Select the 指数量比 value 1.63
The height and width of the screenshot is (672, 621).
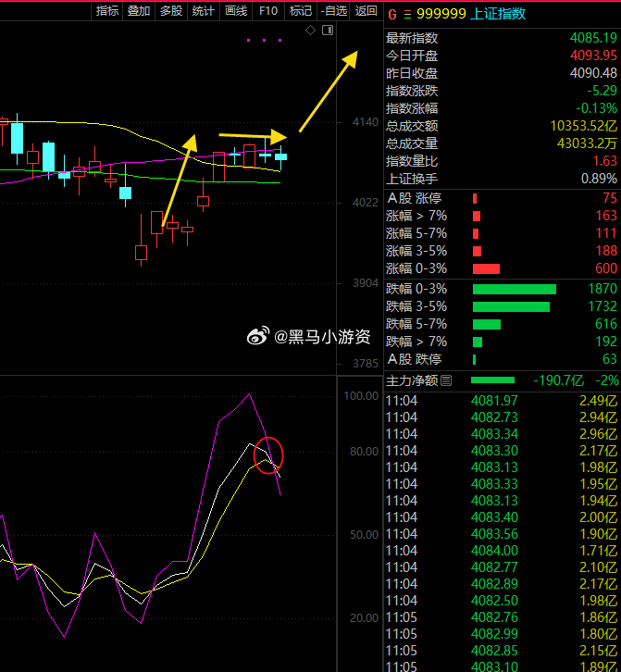point(604,161)
